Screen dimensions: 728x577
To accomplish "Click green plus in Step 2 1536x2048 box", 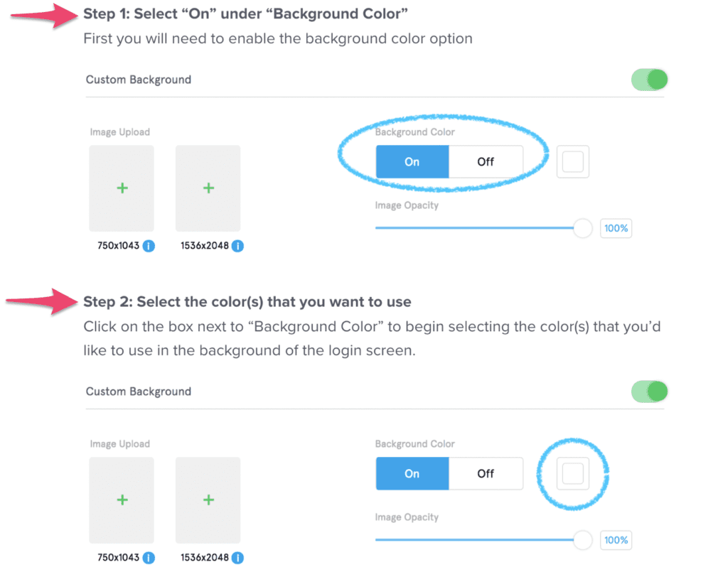I will coord(208,500).
